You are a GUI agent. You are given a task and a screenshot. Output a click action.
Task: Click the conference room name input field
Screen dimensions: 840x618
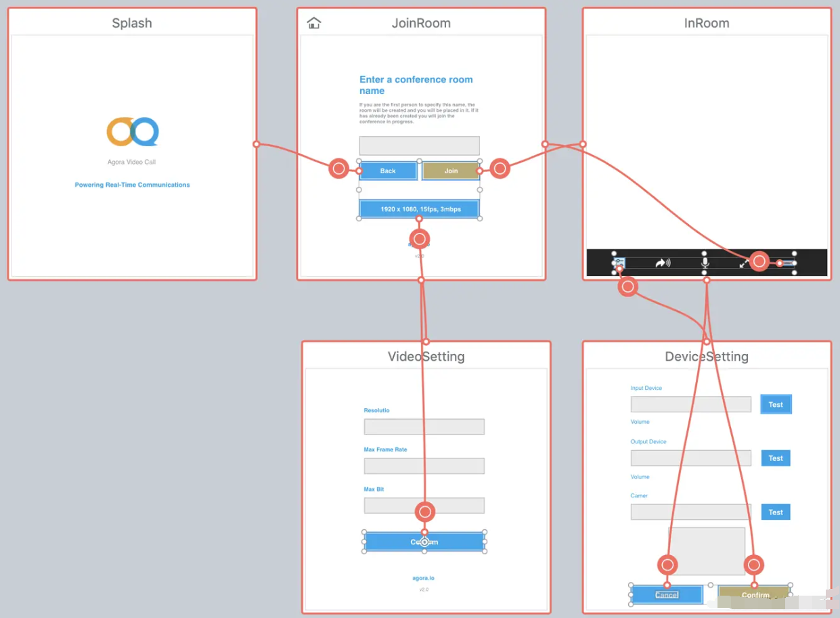click(x=420, y=146)
